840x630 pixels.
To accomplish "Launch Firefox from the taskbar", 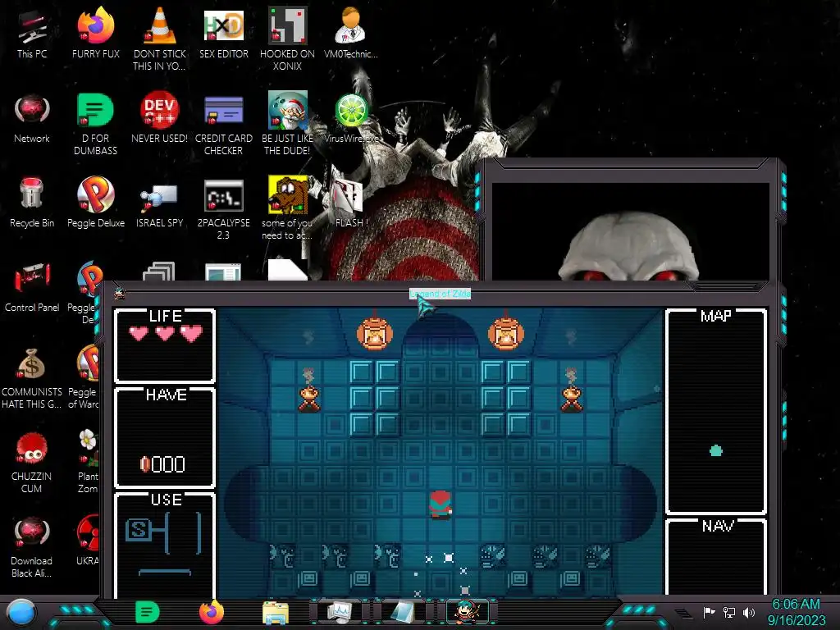I will pos(212,612).
